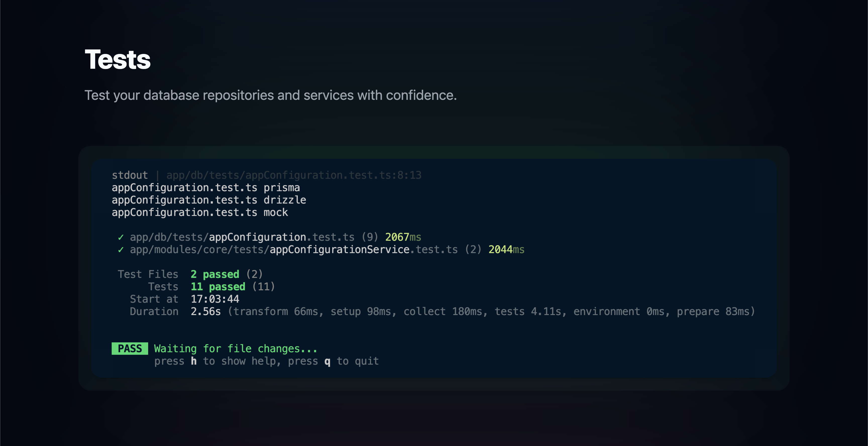The image size is (868, 446).
Task: Click the checkmark beside appConfigurationService.test.ts result
Action: [121, 250]
